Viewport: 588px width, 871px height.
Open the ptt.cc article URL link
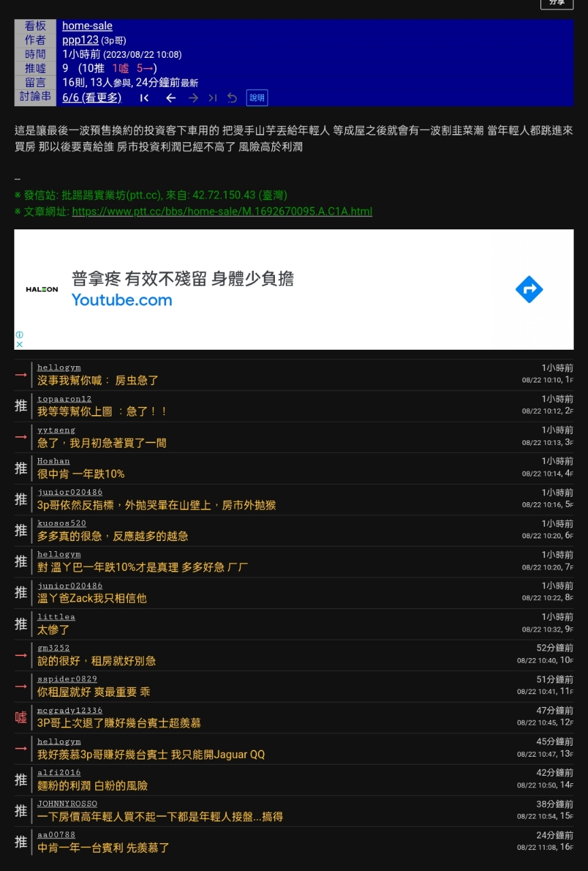point(222,211)
